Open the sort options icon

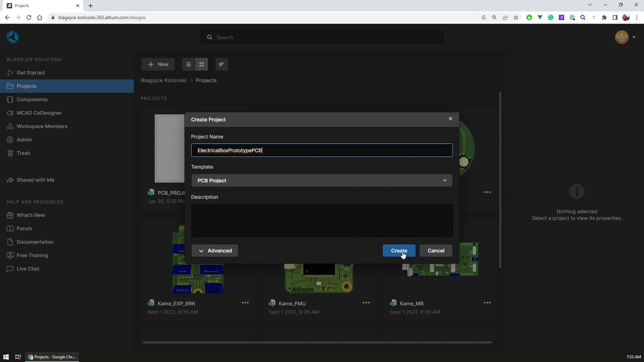click(x=221, y=64)
